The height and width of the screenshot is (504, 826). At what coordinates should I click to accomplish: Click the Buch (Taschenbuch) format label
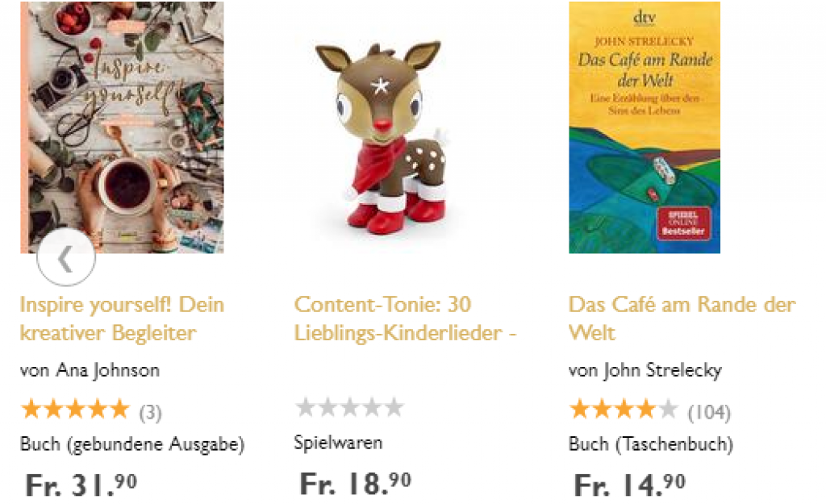point(651,444)
